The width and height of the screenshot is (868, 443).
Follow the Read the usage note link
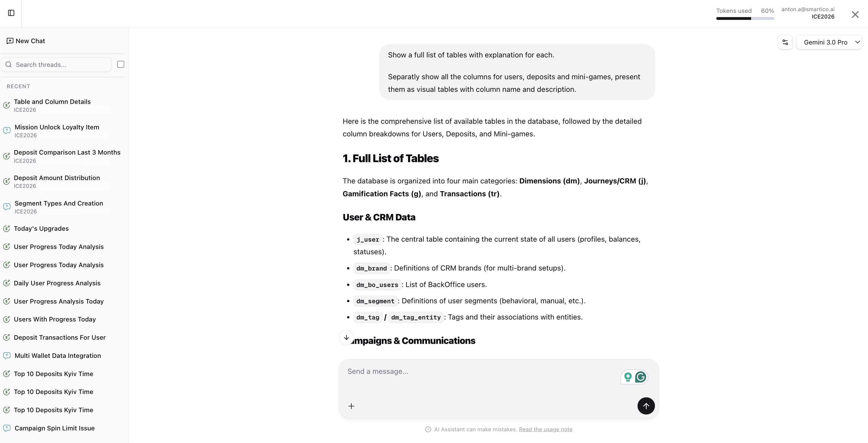[545, 430]
